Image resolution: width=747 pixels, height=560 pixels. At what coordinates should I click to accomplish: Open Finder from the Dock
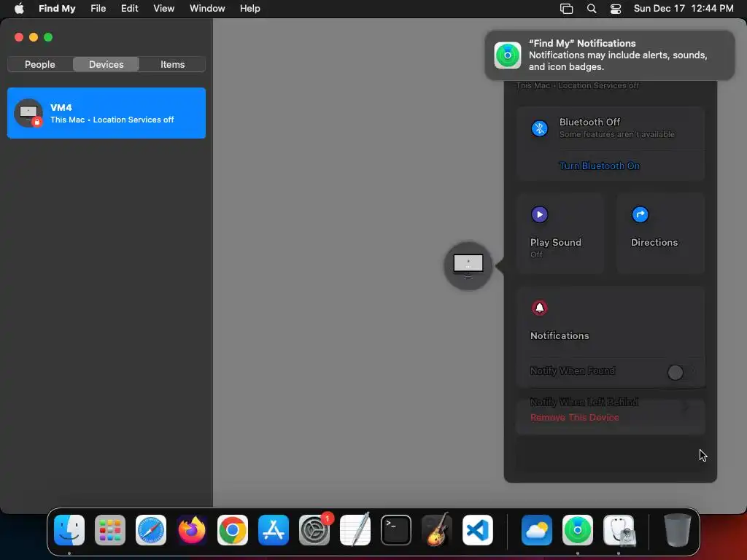click(x=69, y=530)
